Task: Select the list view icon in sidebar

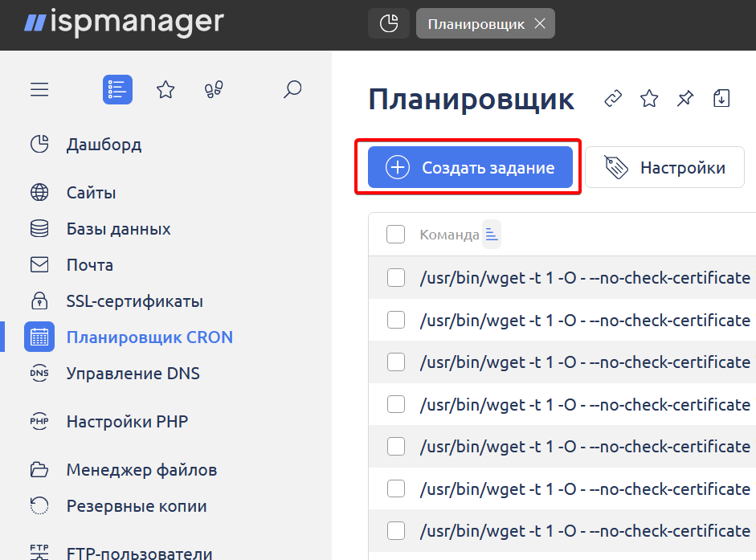Action: click(117, 89)
